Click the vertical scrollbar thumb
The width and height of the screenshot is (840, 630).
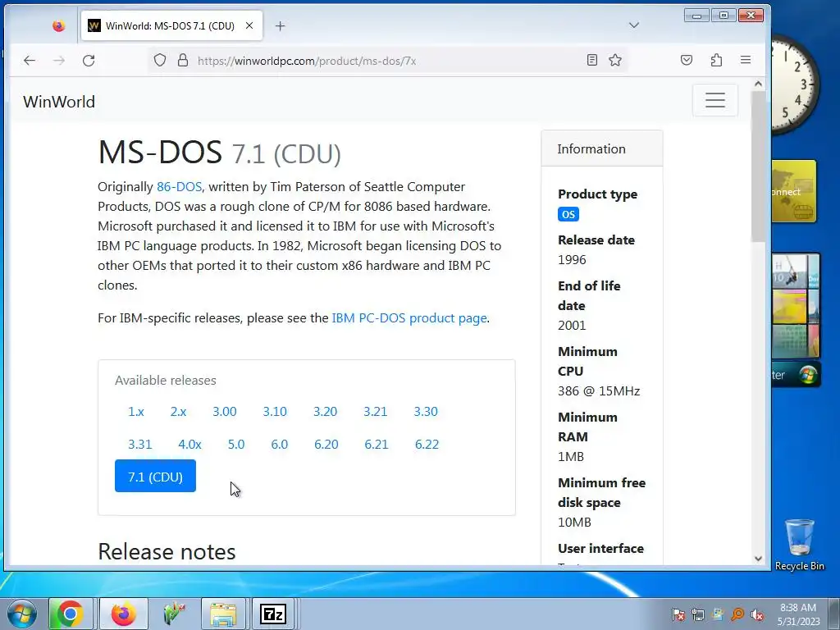pos(758,166)
